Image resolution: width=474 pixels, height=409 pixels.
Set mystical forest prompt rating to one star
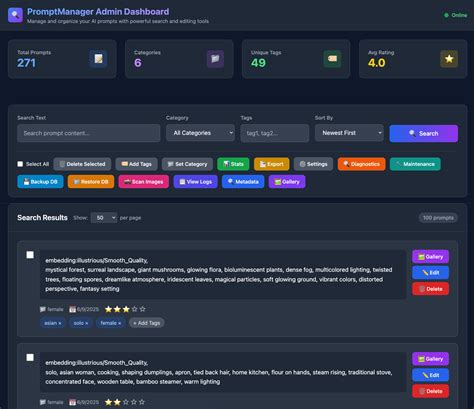pyautogui.click(x=108, y=309)
